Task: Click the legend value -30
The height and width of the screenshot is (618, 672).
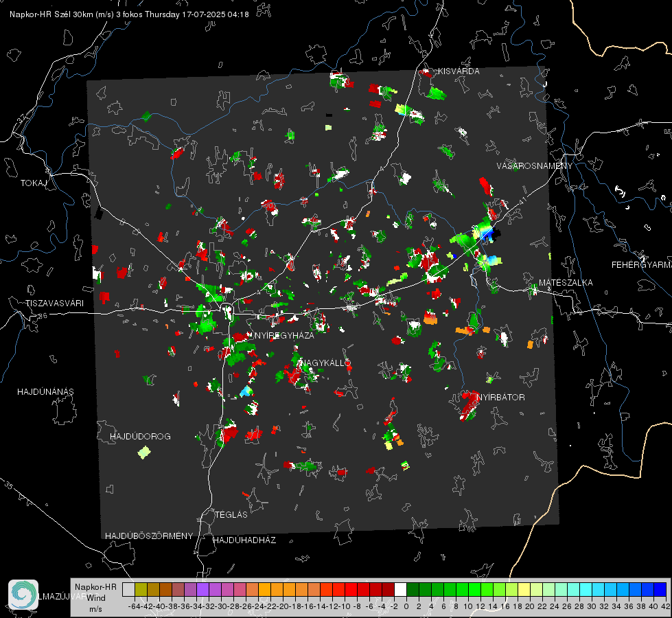Action: click(221, 606)
